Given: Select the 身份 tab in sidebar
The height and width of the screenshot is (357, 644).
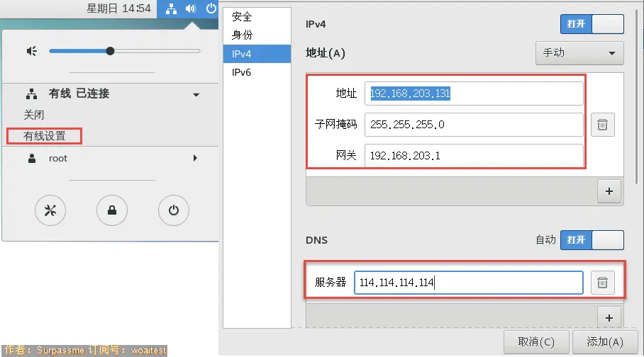Looking at the screenshot, I should [x=257, y=35].
